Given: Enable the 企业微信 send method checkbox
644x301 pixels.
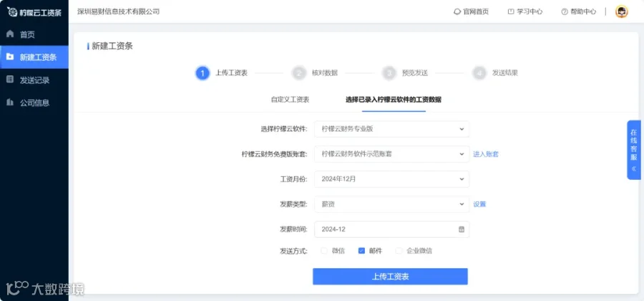Looking at the screenshot, I should [x=399, y=250].
